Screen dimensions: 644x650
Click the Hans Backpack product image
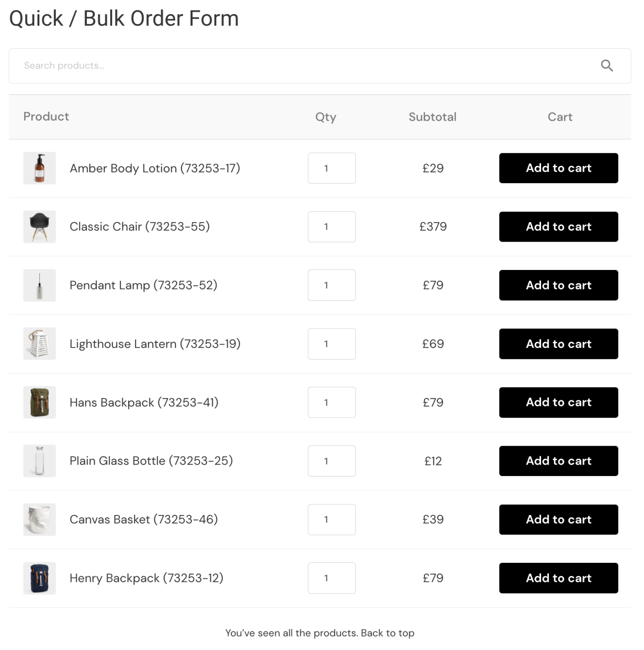39,402
